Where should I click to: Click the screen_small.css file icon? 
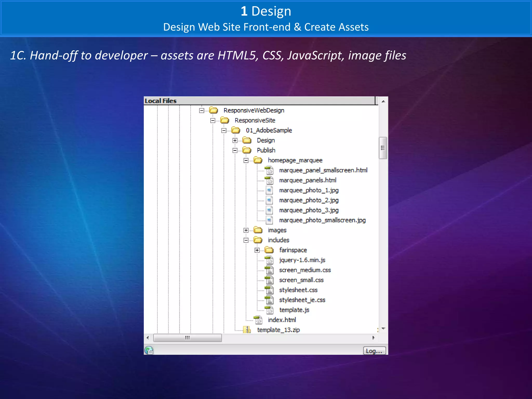pos(269,280)
